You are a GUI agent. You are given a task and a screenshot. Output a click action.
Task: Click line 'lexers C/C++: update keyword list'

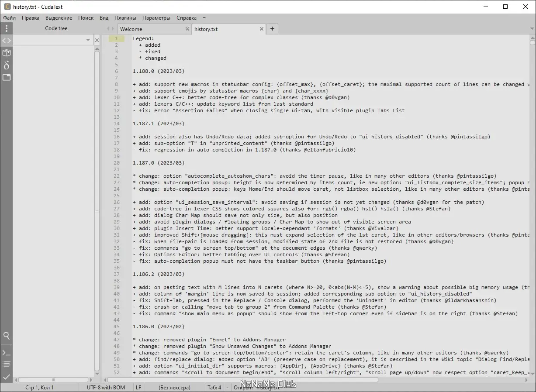[x=223, y=104]
